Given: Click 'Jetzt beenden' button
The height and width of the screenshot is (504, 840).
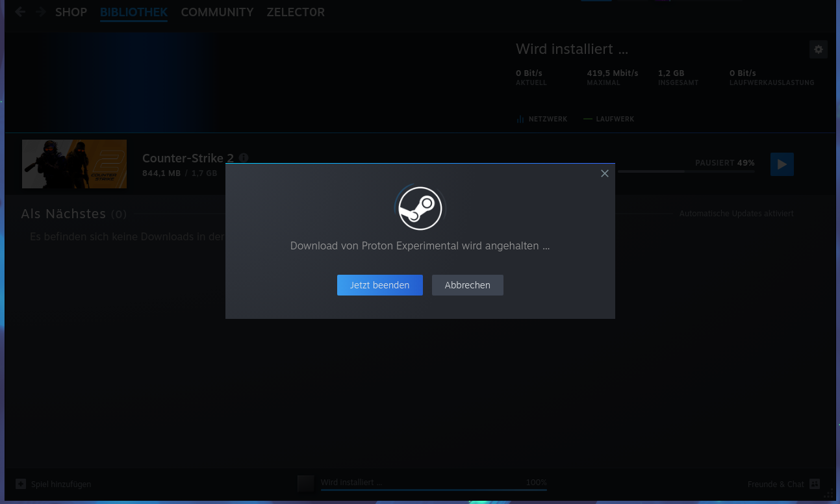Looking at the screenshot, I should coord(379,285).
